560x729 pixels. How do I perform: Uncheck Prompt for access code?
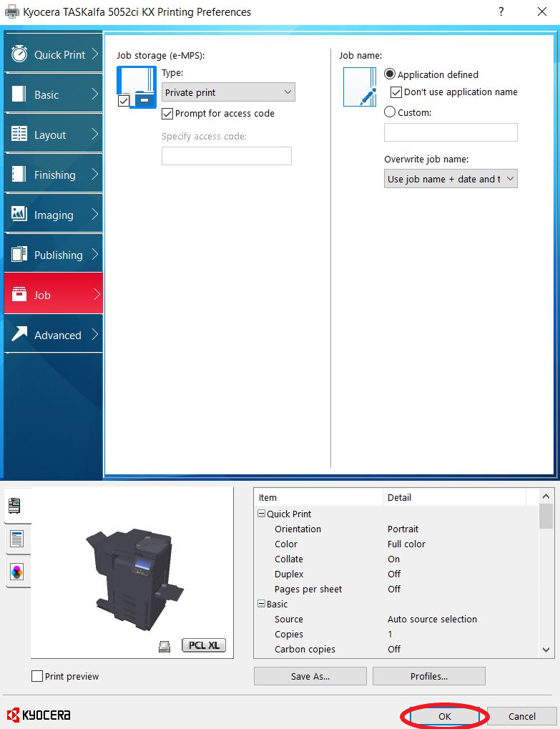(167, 114)
